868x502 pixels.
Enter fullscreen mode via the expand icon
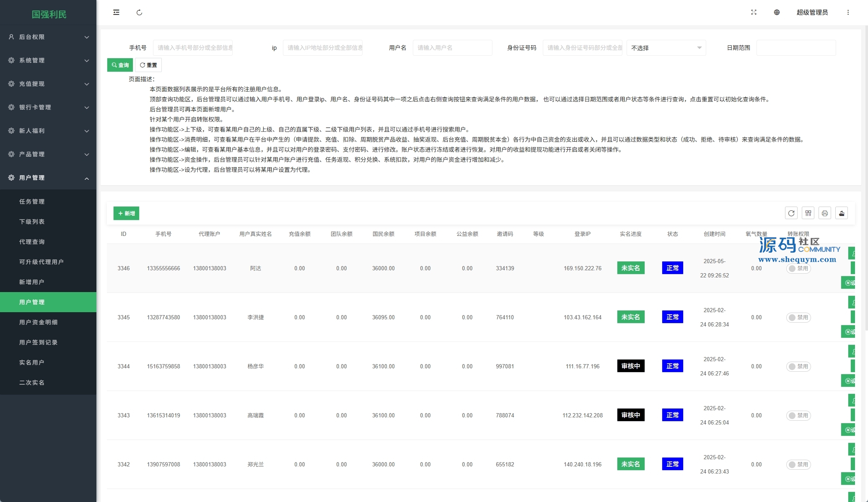pos(754,13)
